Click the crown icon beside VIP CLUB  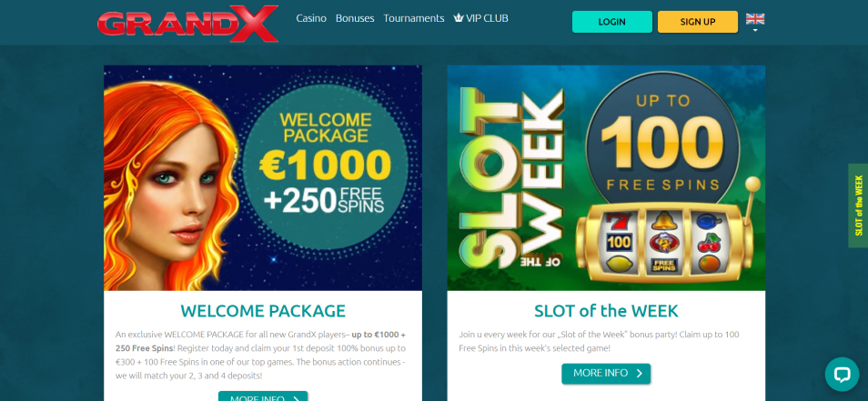[x=459, y=18]
